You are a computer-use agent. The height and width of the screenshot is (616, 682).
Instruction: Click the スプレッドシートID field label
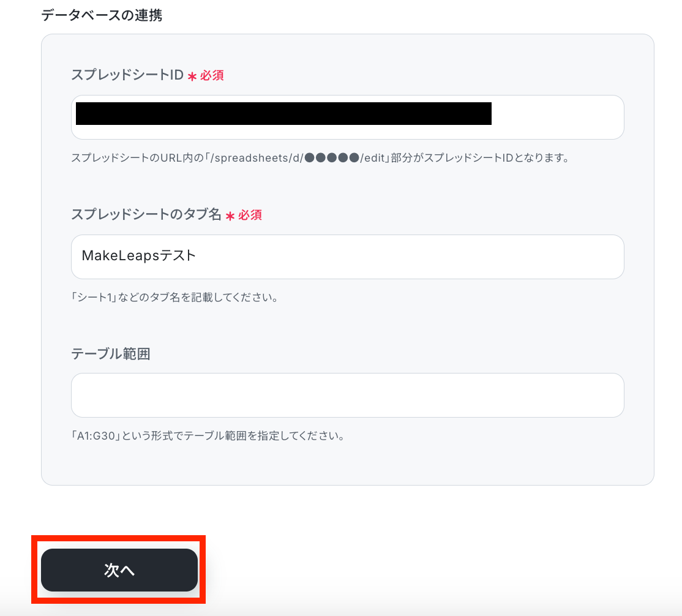tap(127, 75)
